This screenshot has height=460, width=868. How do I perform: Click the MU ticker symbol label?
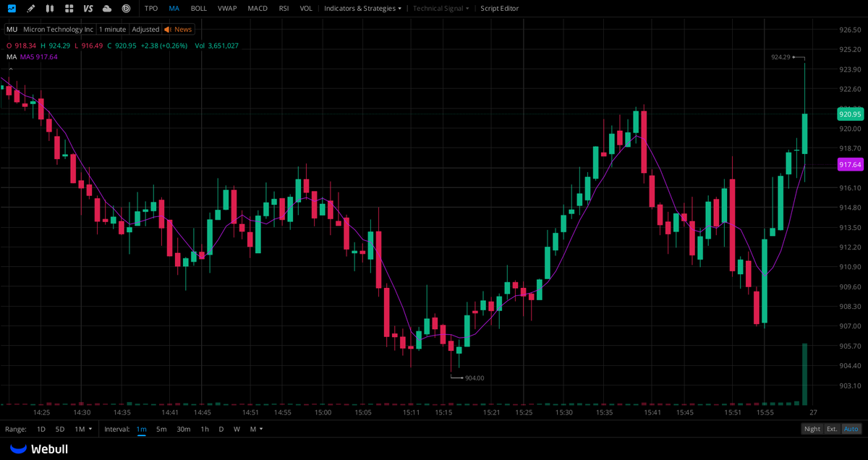[x=12, y=29]
